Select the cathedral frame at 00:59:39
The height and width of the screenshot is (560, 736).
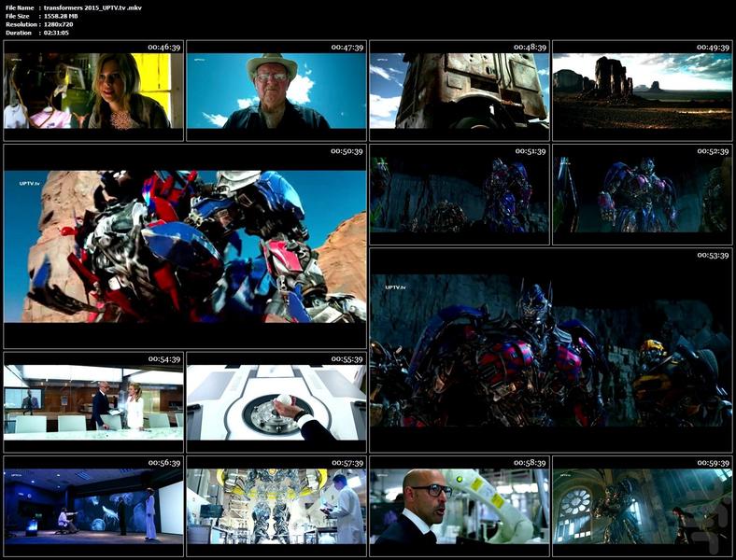(643, 506)
